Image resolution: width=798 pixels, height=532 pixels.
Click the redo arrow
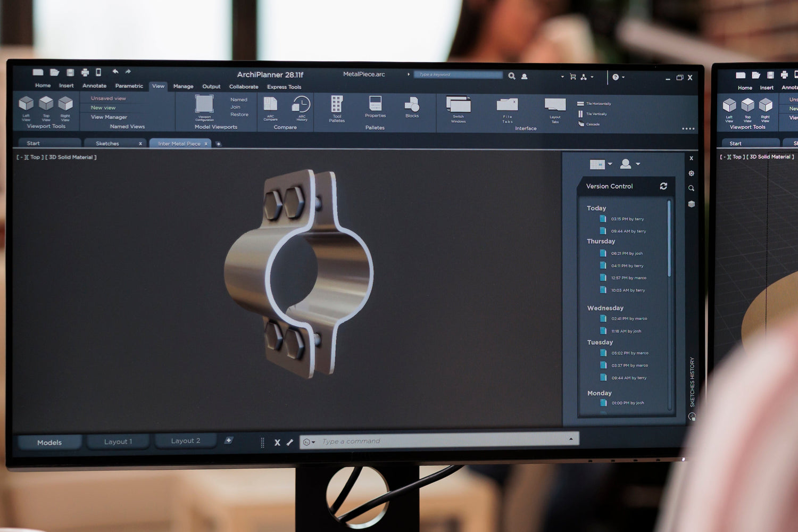click(128, 71)
